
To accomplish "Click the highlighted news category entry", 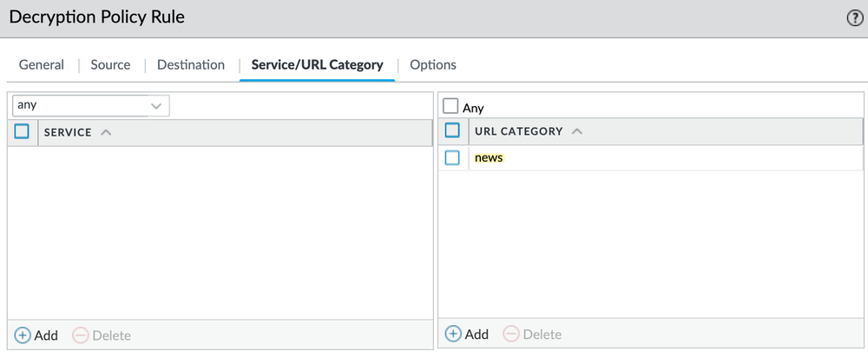I will (489, 158).
